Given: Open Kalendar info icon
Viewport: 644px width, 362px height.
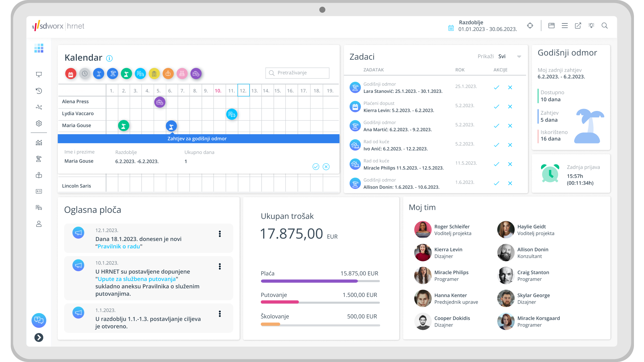Looking at the screenshot, I should pyautogui.click(x=109, y=58).
